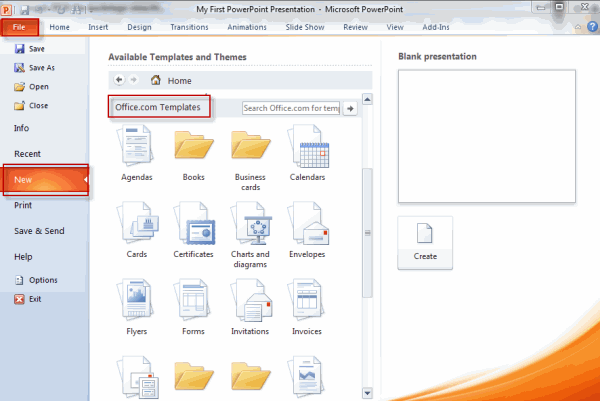The height and width of the screenshot is (401, 600).
Task: Click the PowerPoint Help question mark icon
Action: 592,27
